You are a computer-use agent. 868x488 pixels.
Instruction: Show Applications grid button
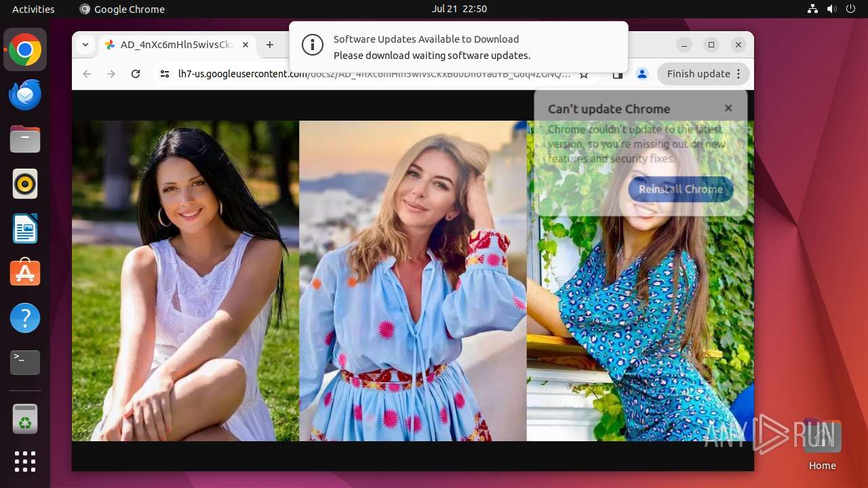25,462
